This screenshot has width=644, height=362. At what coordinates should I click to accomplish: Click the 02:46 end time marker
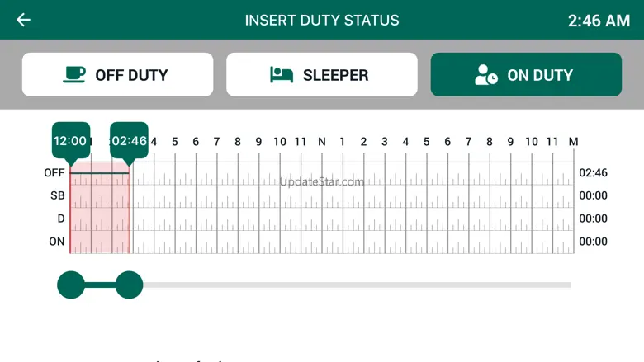(129, 141)
